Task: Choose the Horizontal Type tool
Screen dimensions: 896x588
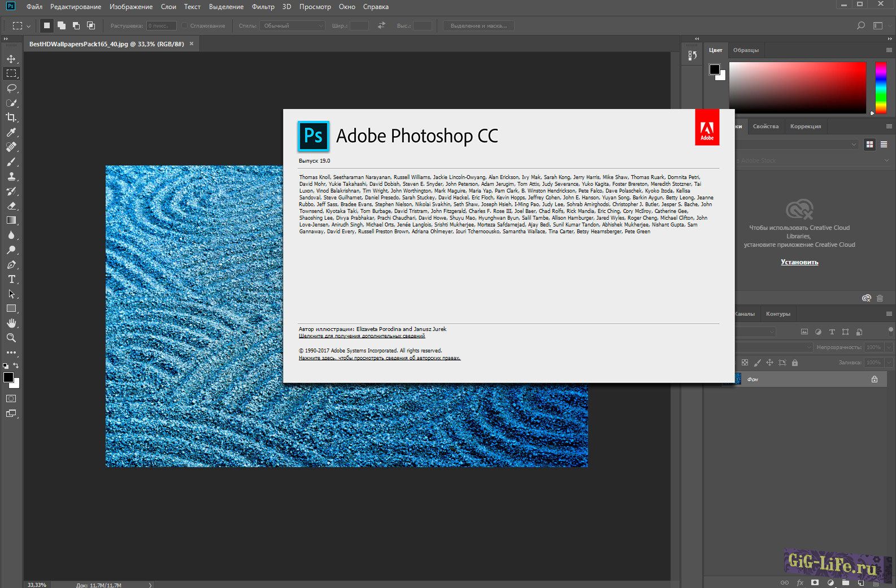Action: 11,280
